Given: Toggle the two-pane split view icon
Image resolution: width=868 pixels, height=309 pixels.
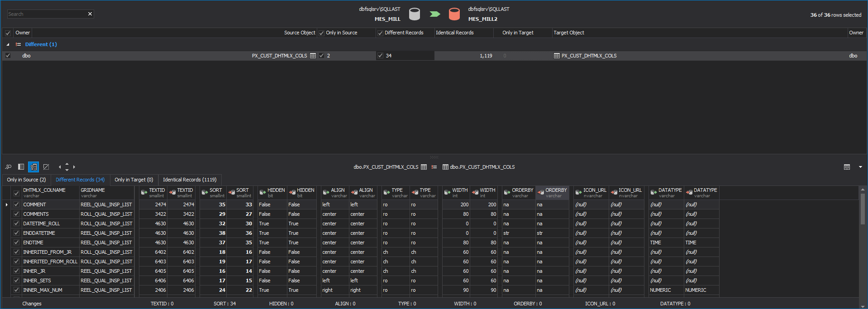Looking at the screenshot, I should click(x=21, y=167).
